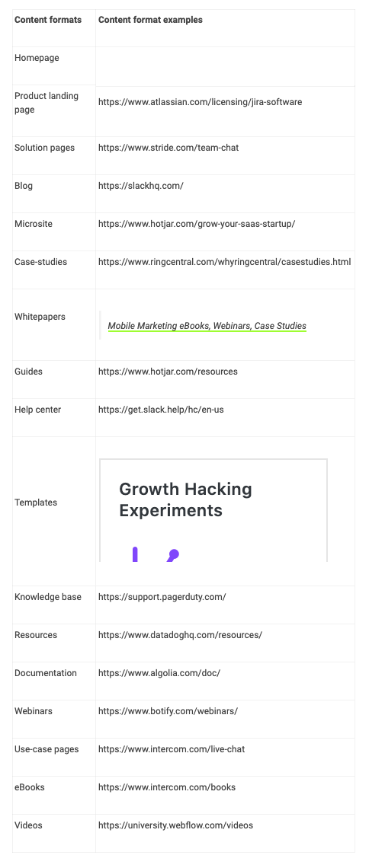Click the Homepage row label
This screenshot has width=369, height=868.
tap(37, 58)
